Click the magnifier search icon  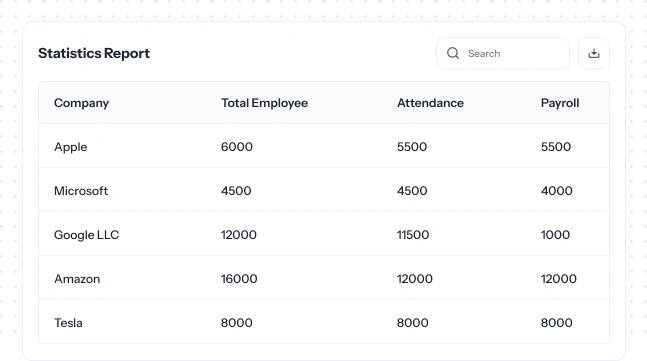[x=453, y=53]
